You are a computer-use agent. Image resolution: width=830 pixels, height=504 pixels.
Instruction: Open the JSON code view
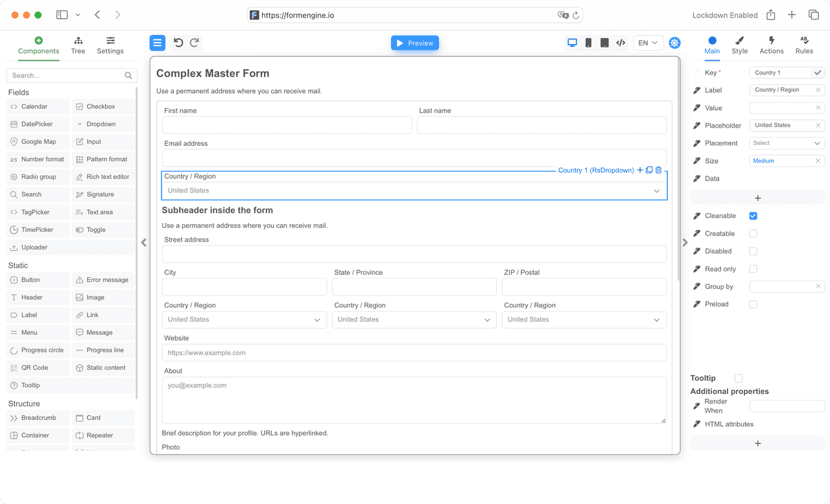[x=621, y=43]
